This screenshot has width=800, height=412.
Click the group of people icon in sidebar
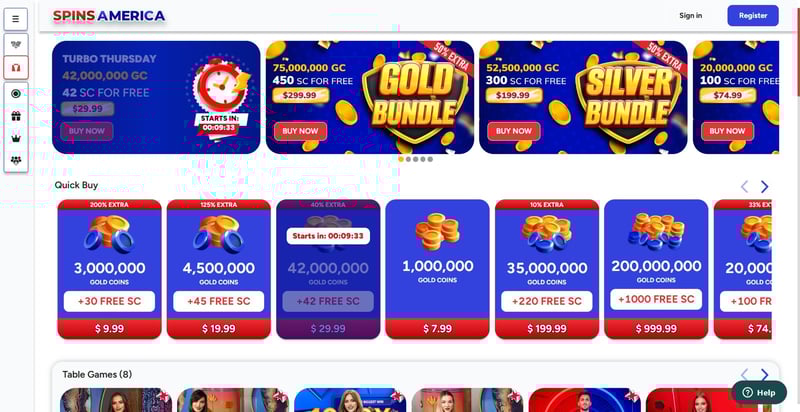16,161
